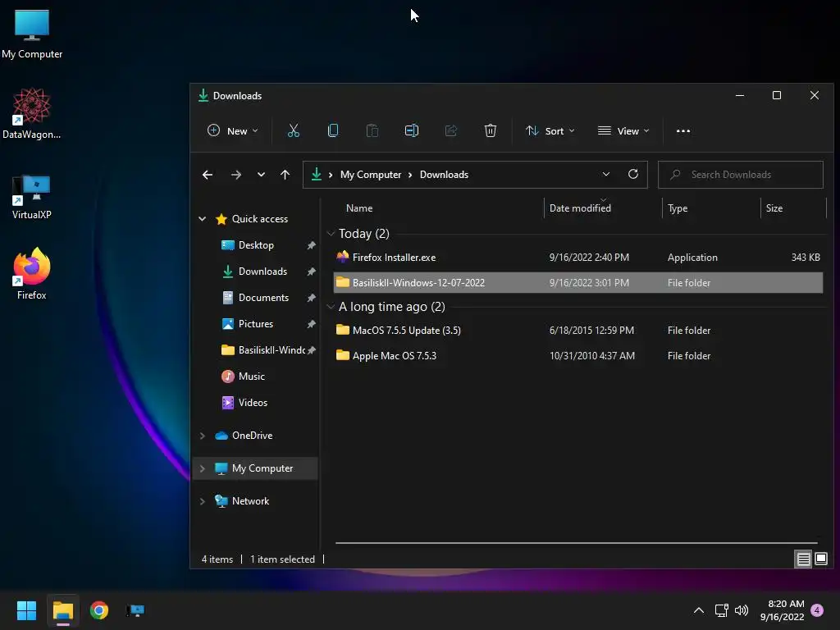Click the Cut scissors icon in toolbar

coord(294,130)
